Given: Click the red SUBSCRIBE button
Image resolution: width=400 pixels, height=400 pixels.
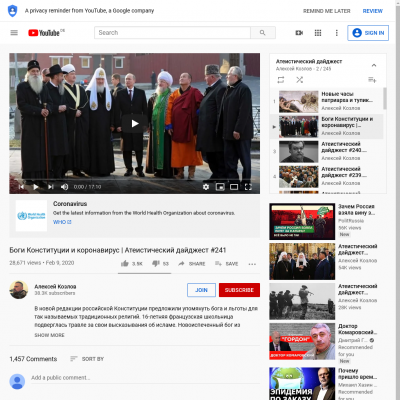Looking at the screenshot, I should (239, 290).
